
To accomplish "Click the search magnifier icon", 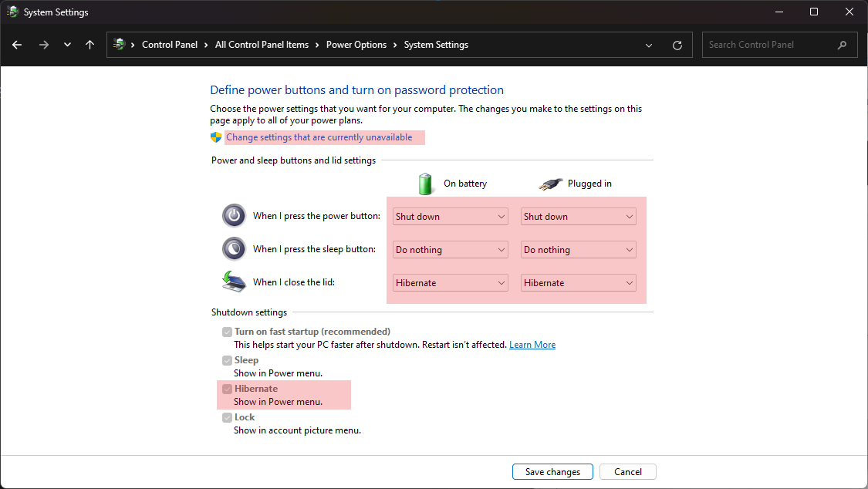I will tap(842, 45).
